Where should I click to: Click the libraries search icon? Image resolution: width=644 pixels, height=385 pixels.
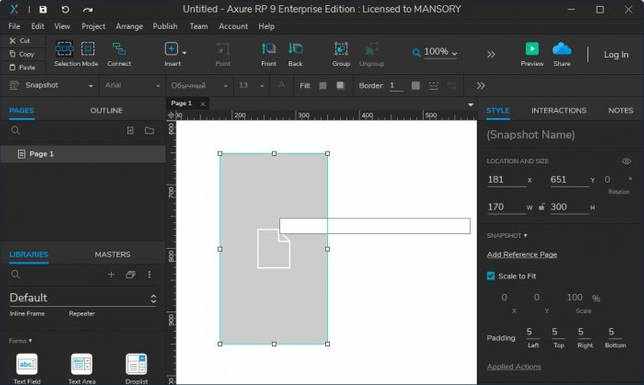15,274
